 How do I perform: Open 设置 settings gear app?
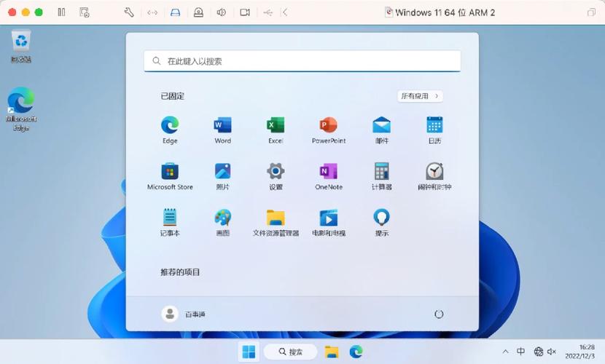point(276,176)
